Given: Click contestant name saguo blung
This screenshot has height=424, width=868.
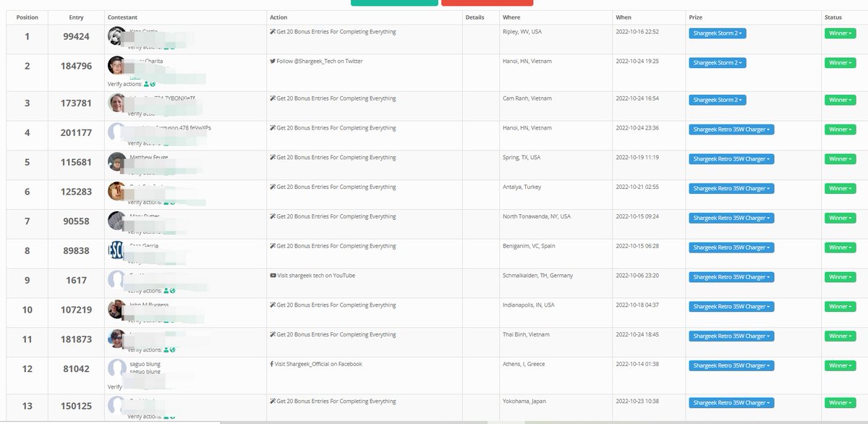Looking at the screenshot, I should pos(144,364).
